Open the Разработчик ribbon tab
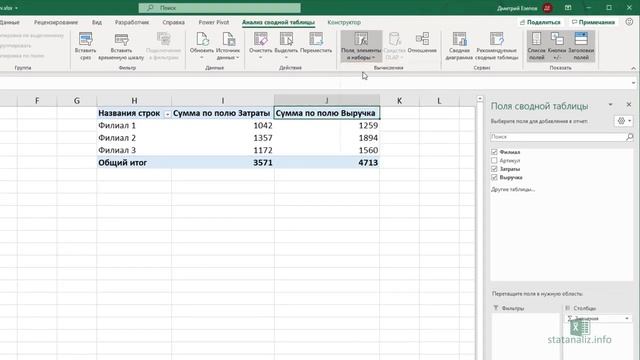Viewport: 640px width, 360px height. click(132, 22)
